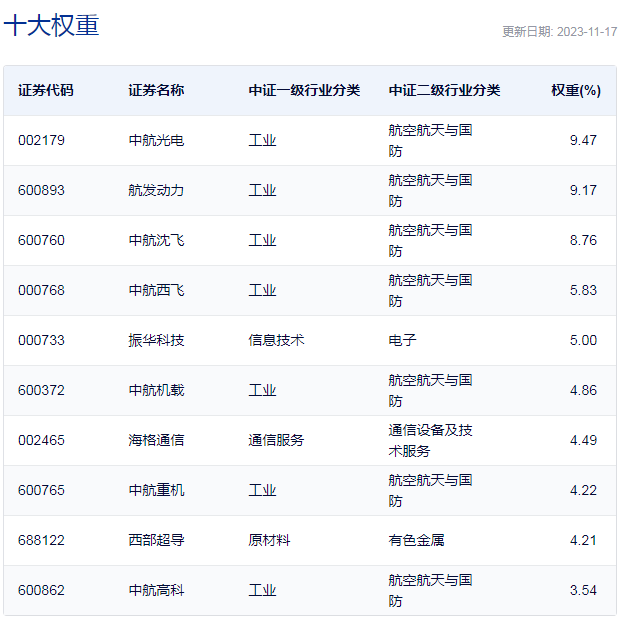
Task: Select the name 中航光电
Action: [156, 141]
